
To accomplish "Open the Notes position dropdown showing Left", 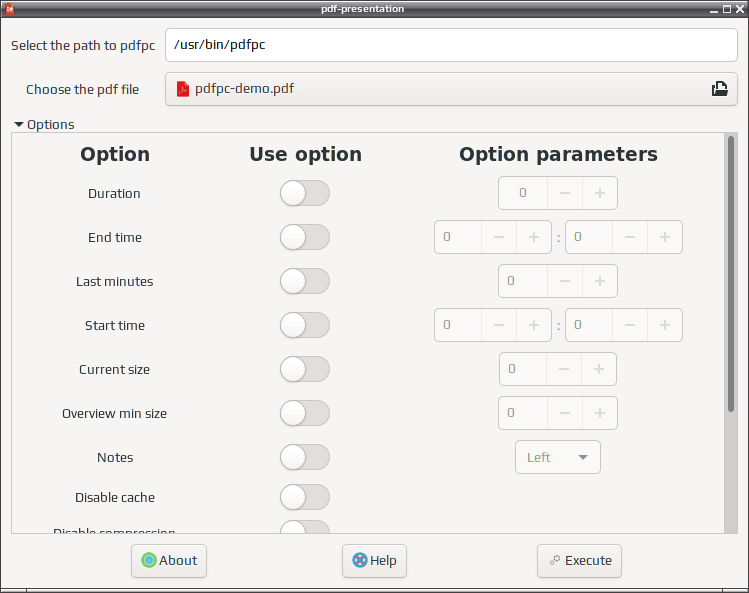I will [557, 457].
